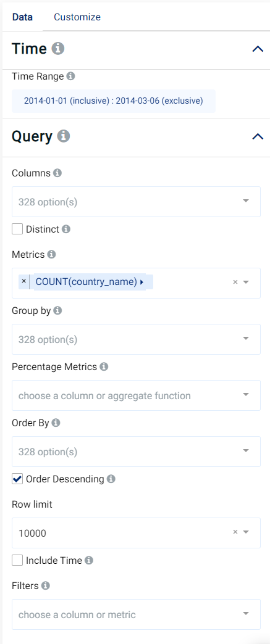Click the info icon beside Time heading
This screenshot has height=644, width=270.
coord(58,49)
